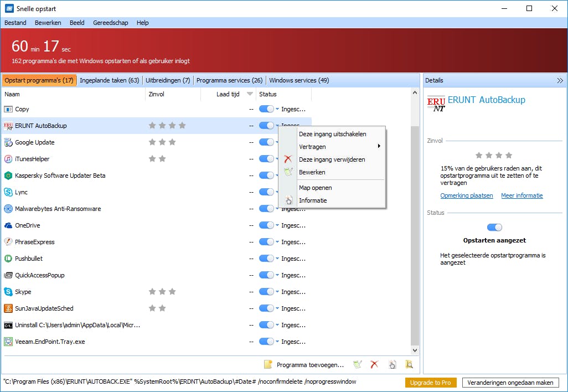Open status dropdown arrow for OneDrive
The width and height of the screenshot is (568, 392).
tap(277, 225)
